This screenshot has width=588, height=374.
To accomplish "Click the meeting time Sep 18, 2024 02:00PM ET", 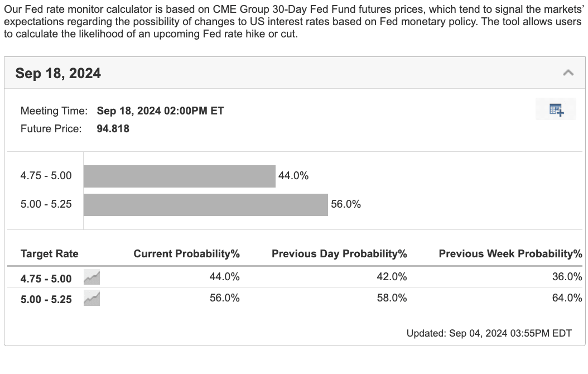I will (160, 111).
